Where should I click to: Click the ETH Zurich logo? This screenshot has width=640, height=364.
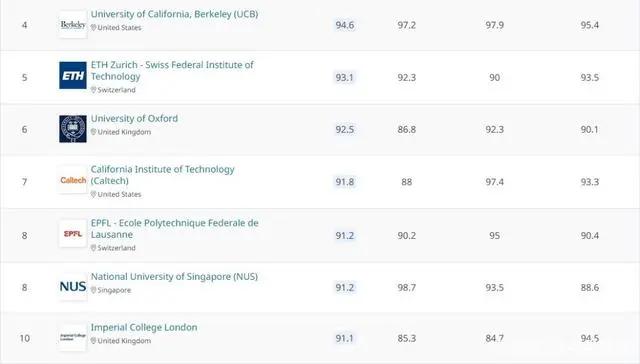point(73,75)
